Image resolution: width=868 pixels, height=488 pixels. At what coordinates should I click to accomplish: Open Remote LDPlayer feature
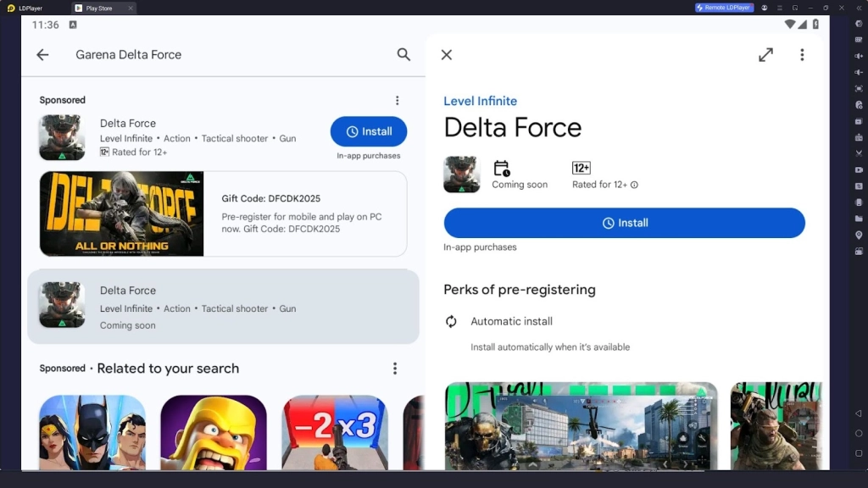[x=724, y=8]
